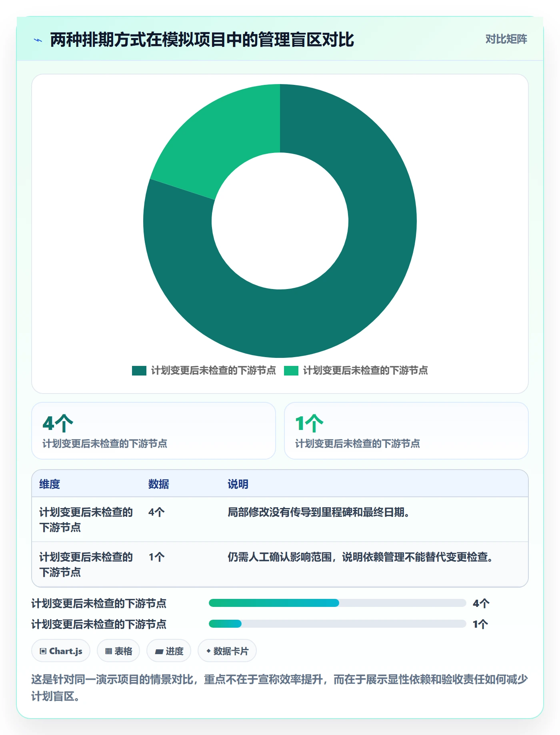
Task: Click the progress bar showing 1个
Action: tap(337, 624)
